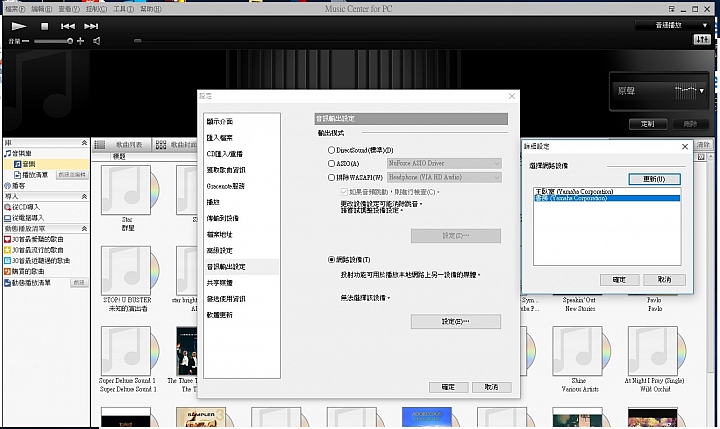Toggle the greyed checkbox under WASAPI
The width and height of the screenshot is (720, 429).
coord(344,192)
